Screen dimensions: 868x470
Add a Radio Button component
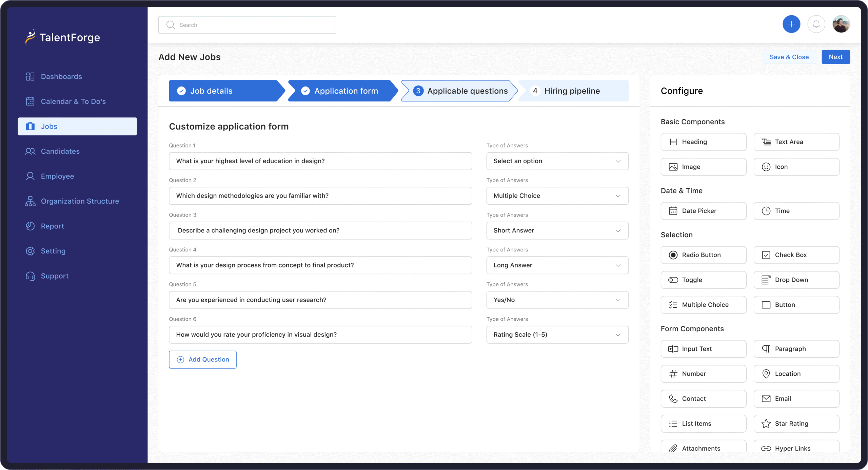[703, 255]
